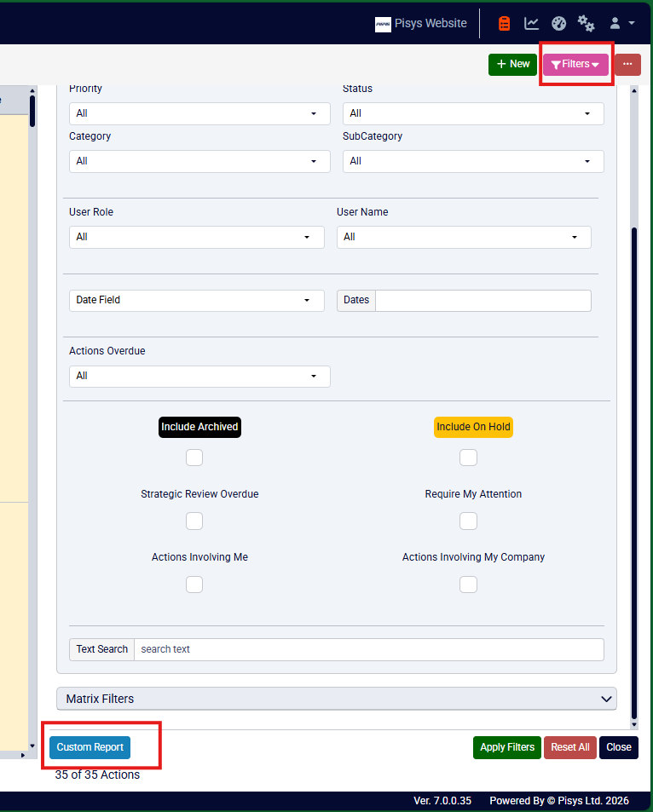Click the Apply Filters button
Screen dimensions: 653x812
tap(507, 747)
